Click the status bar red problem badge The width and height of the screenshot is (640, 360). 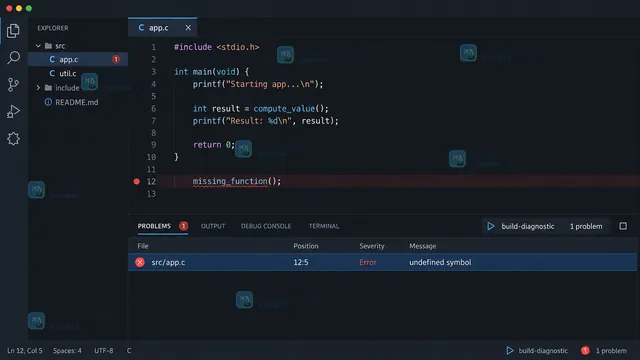click(x=585, y=350)
